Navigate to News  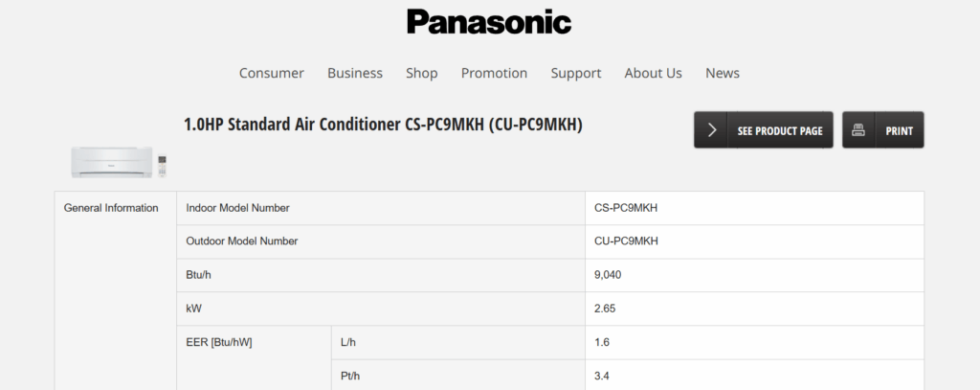723,73
